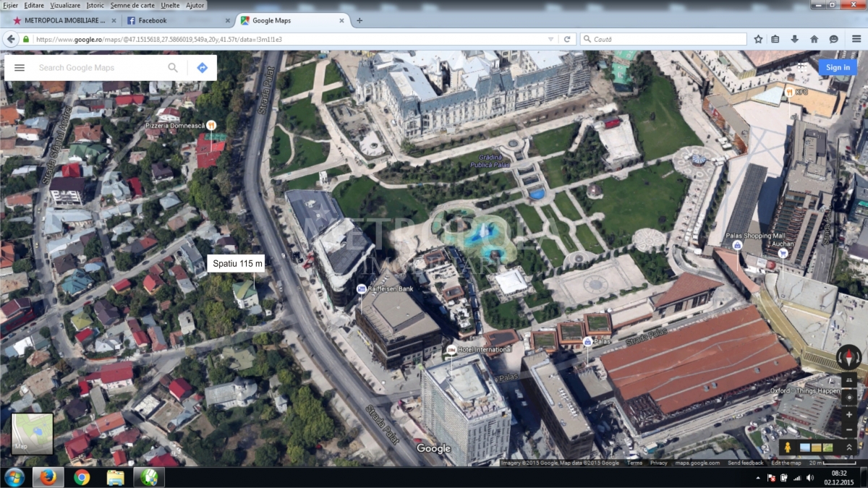Open Directions with the blue arrow icon
The width and height of the screenshot is (868, 488).
click(202, 67)
